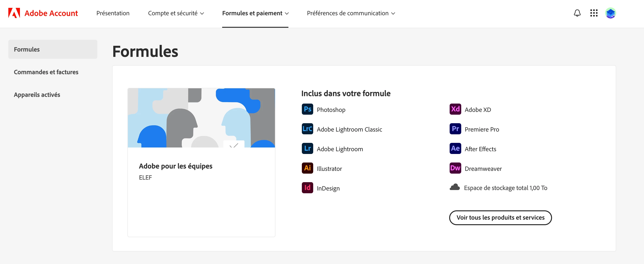This screenshot has width=644, height=264.
Task: Select Commandes et factures in sidebar
Action: point(46,72)
